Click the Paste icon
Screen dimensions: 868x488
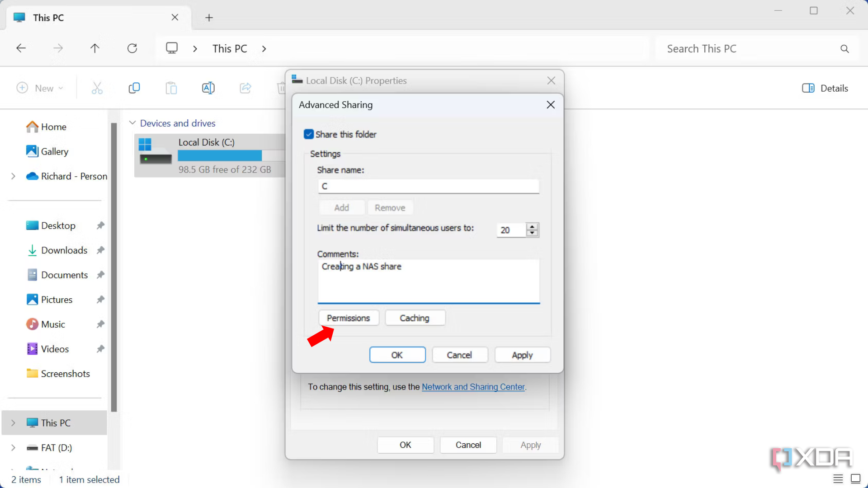[171, 88]
